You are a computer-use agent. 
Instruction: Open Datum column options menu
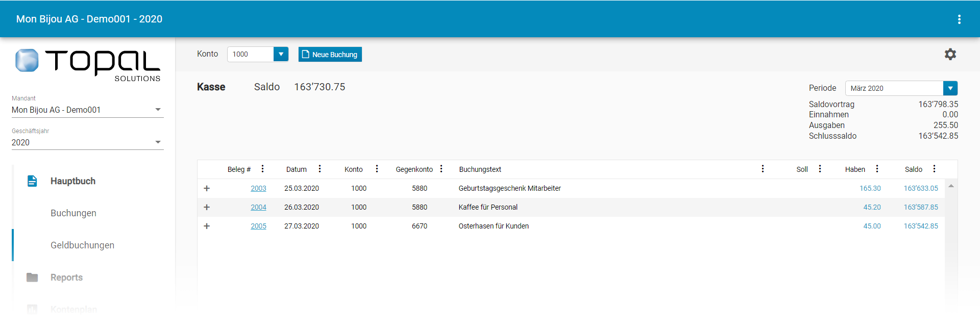coord(320,169)
